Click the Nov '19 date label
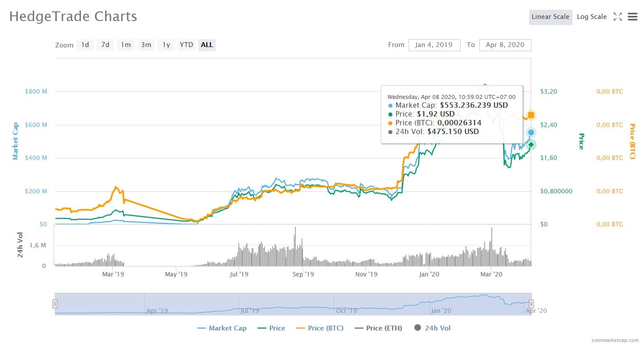This screenshot has height=345, width=644. tap(366, 274)
